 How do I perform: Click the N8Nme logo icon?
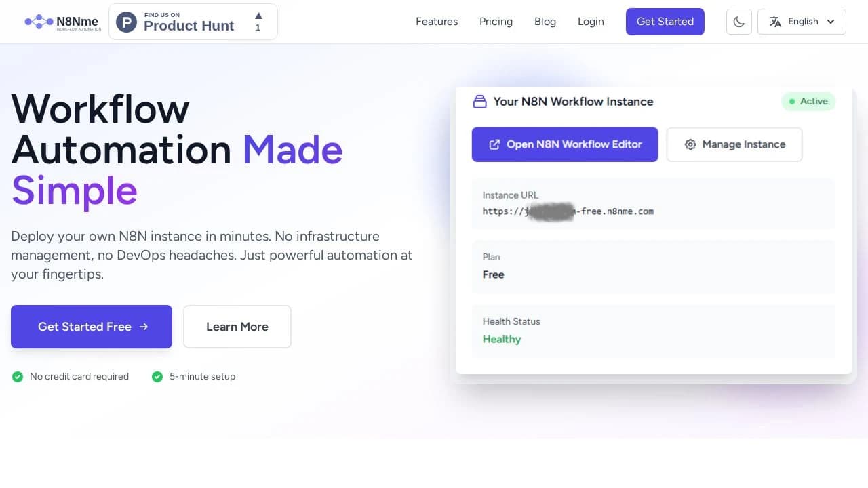[x=39, y=22]
